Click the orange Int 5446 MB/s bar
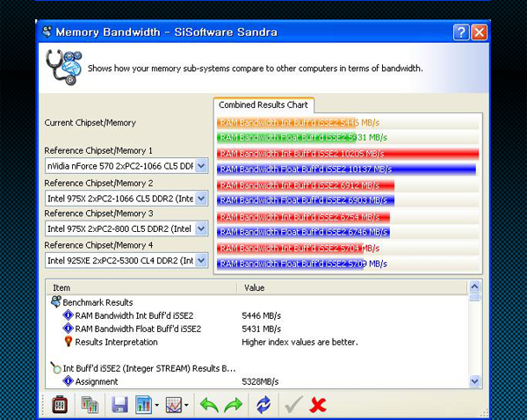527x420 pixels. pyautogui.click(x=286, y=123)
